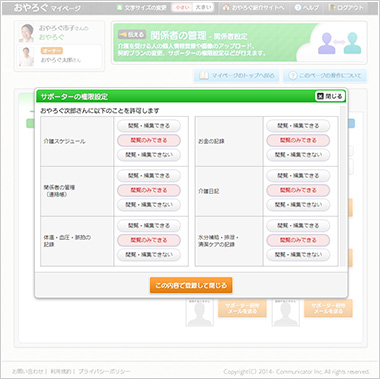Select 閲覧・編集できる for 介護日記
Screen dimensions: 380x379
298,176
